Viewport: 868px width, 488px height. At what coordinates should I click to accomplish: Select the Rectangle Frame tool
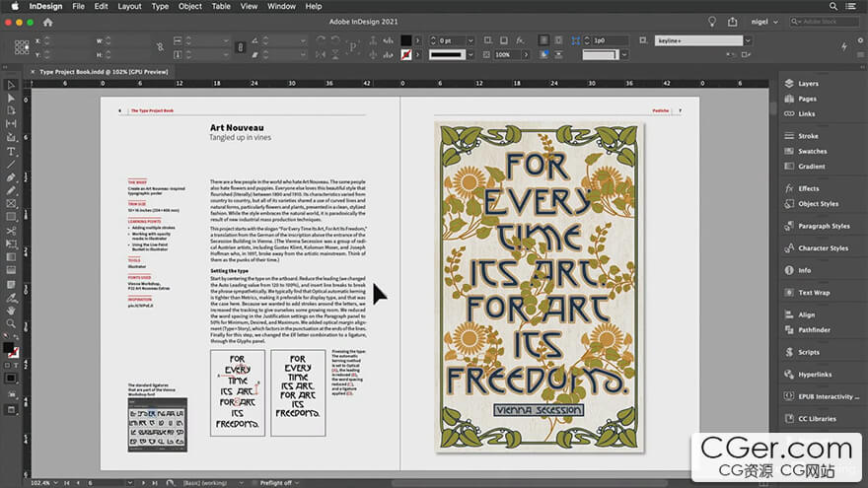pyautogui.click(x=11, y=204)
